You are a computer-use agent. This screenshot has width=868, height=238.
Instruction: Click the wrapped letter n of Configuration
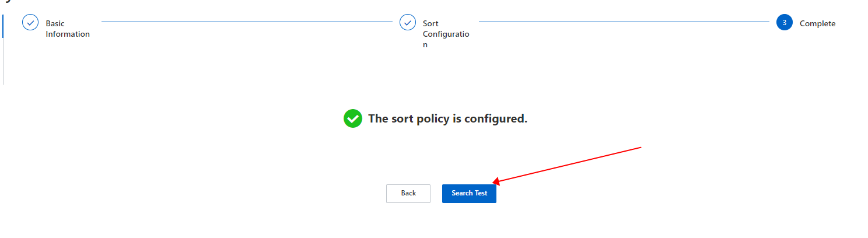point(425,45)
